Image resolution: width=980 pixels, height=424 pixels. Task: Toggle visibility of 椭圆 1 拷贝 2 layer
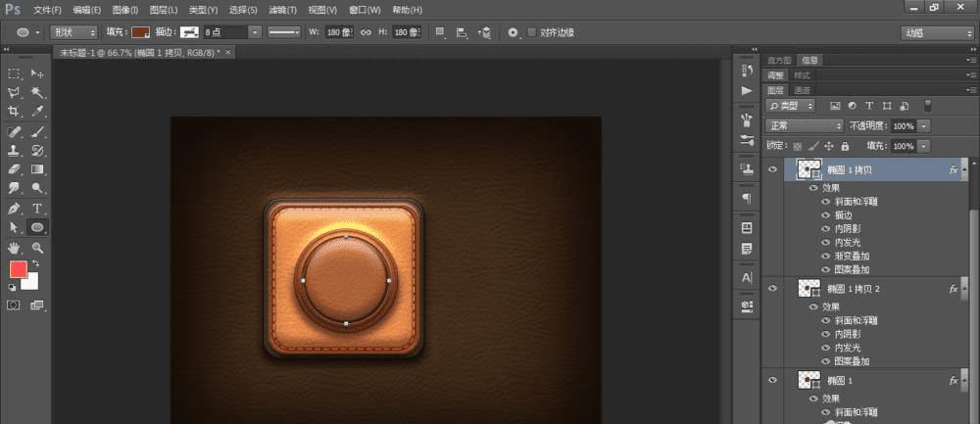pos(773,288)
